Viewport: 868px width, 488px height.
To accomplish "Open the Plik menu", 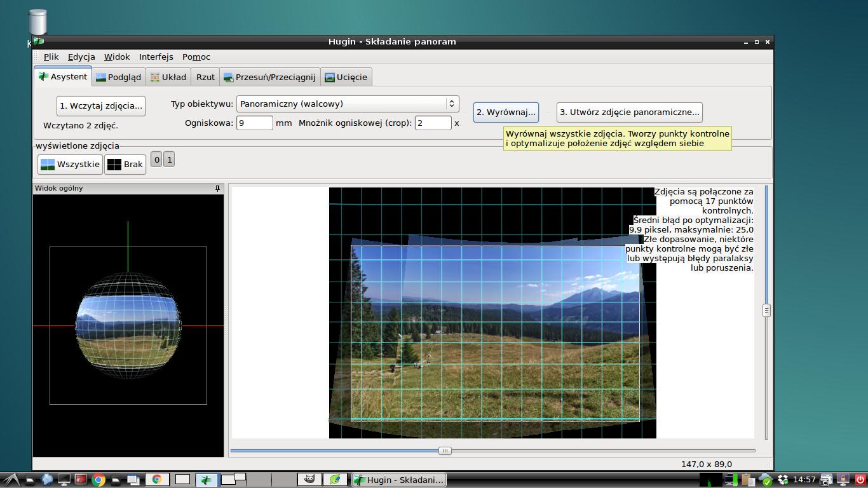I will [51, 57].
